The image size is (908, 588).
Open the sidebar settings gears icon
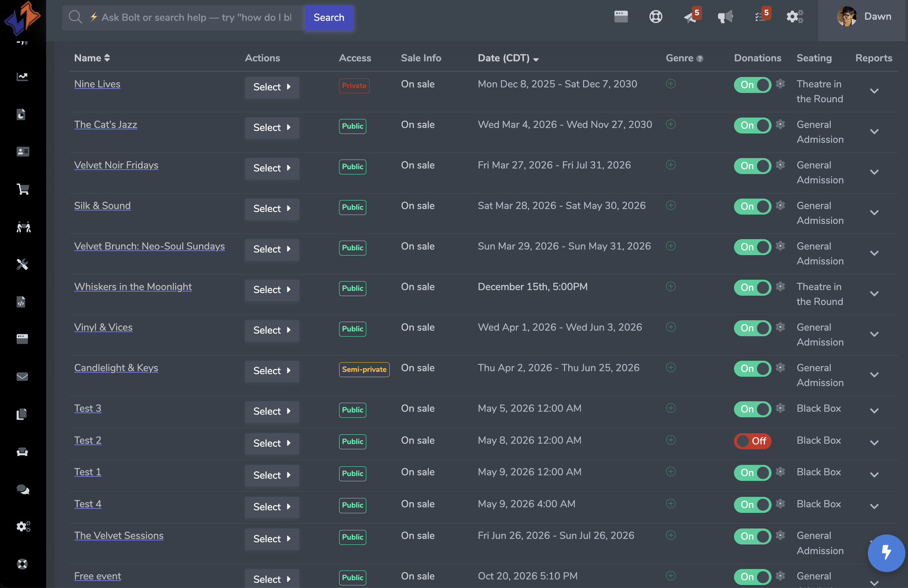23,527
